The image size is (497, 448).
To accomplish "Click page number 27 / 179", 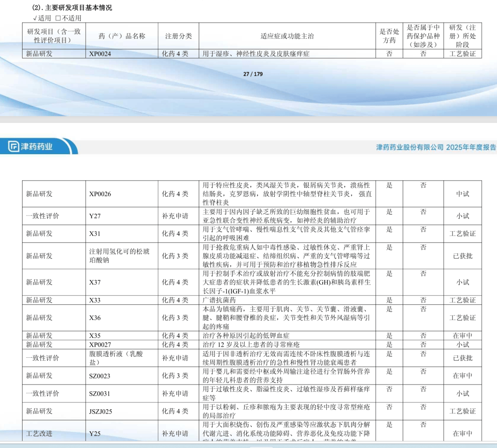I will pyautogui.click(x=253, y=74).
